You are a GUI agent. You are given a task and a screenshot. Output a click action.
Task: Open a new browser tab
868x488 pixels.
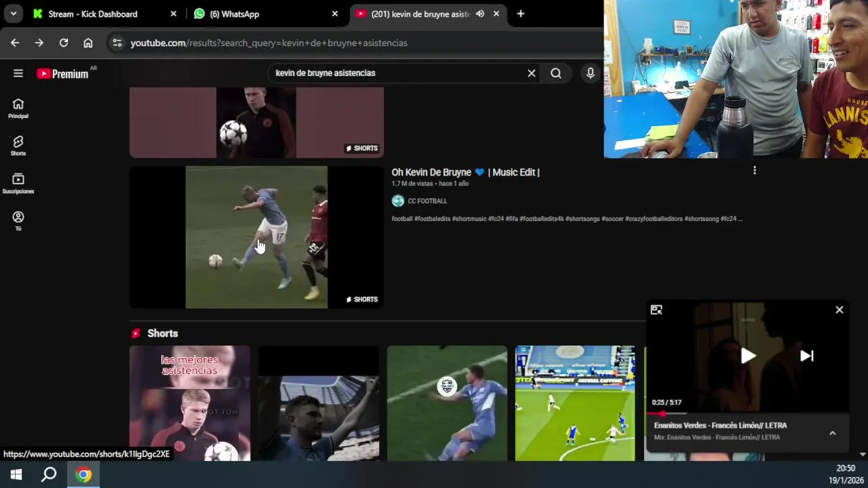point(521,14)
